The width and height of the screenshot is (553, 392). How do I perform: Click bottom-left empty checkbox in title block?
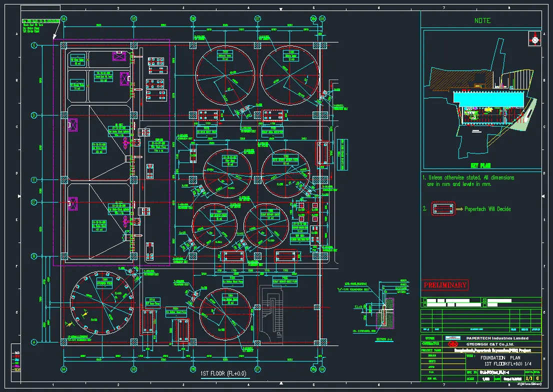click(424, 305)
